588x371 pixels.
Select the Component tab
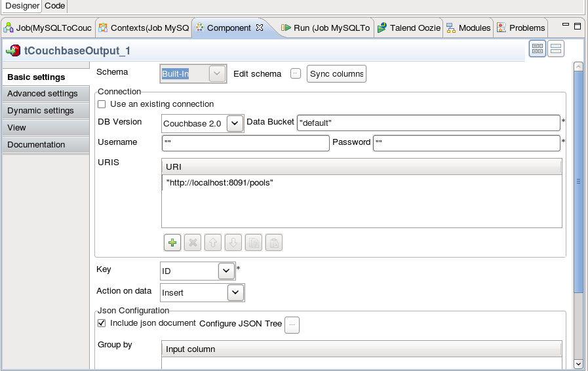229,28
